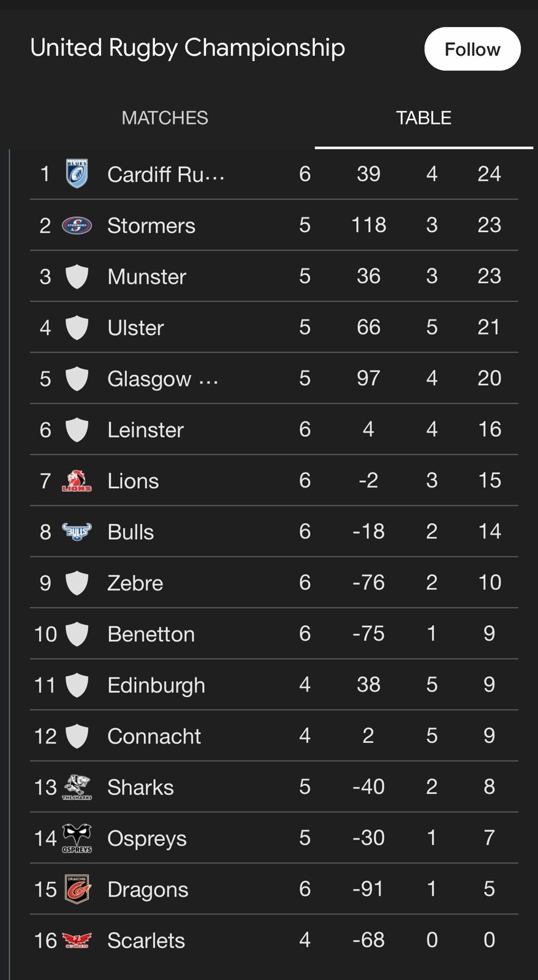Image resolution: width=538 pixels, height=980 pixels.
Task: Click the Bulls team logo
Action: tap(77, 532)
